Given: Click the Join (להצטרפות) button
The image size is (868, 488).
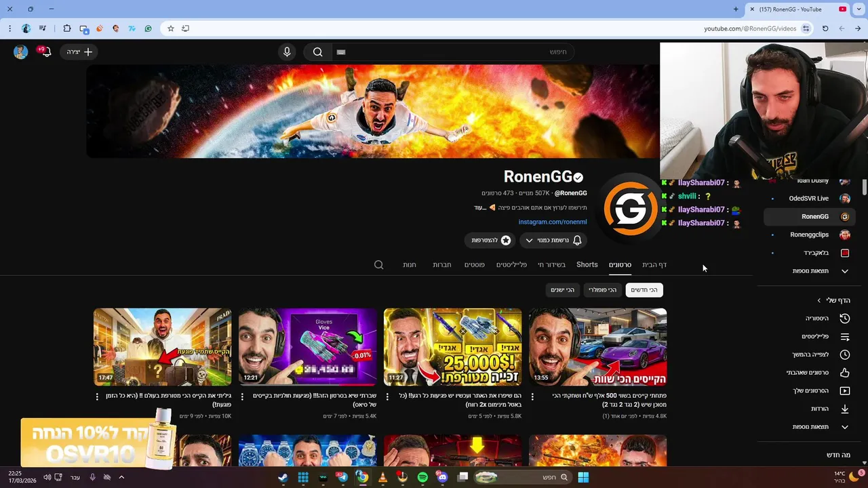Looking at the screenshot, I should (x=491, y=241).
